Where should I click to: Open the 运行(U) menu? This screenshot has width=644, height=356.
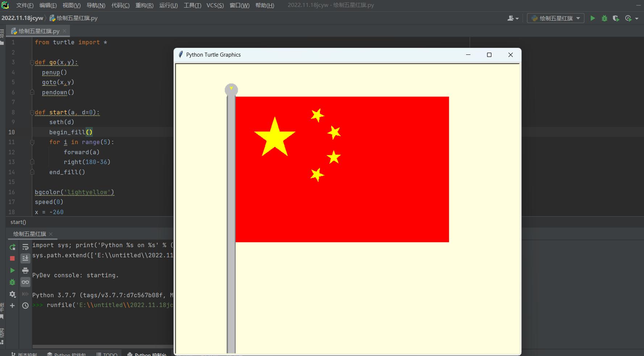click(x=168, y=5)
